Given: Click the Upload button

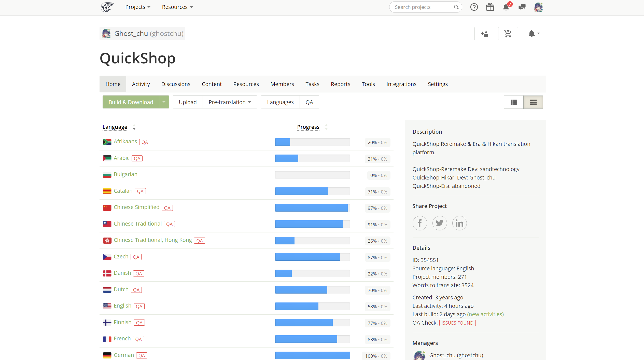Looking at the screenshot, I should (188, 102).
